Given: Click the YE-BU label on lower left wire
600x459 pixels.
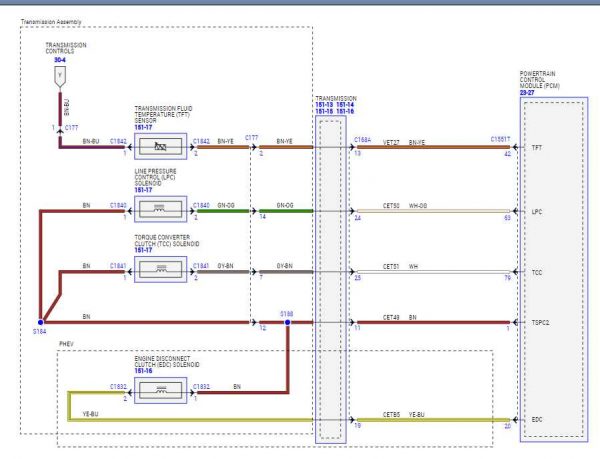Looking at the screenshot, I should point(90,414).
